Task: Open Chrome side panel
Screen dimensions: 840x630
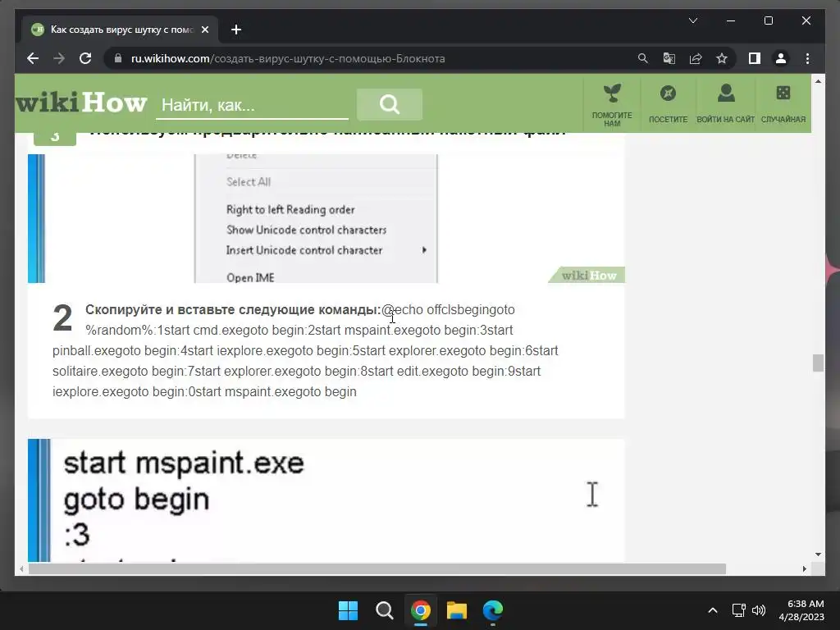Action: pos(755,58)
